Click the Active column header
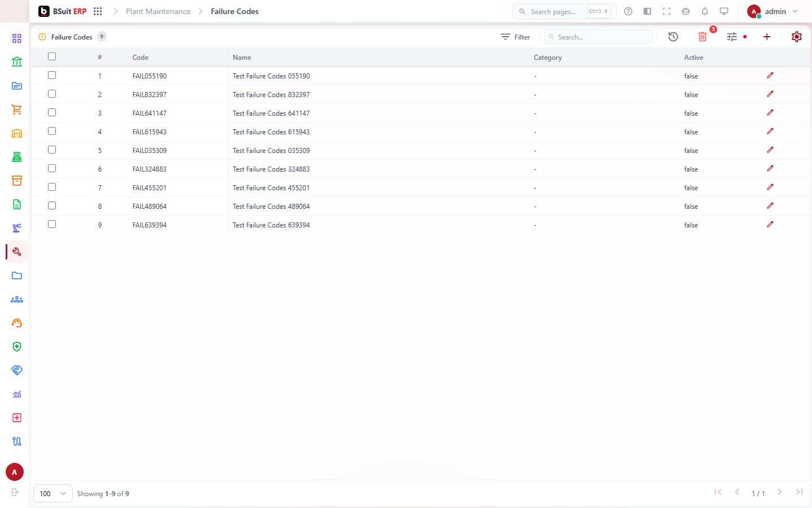 (x=694, y=58)
